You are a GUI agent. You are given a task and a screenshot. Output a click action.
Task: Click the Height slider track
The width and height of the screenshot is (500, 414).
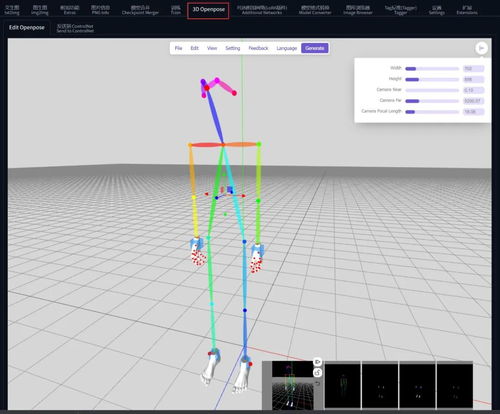(432, 79)
